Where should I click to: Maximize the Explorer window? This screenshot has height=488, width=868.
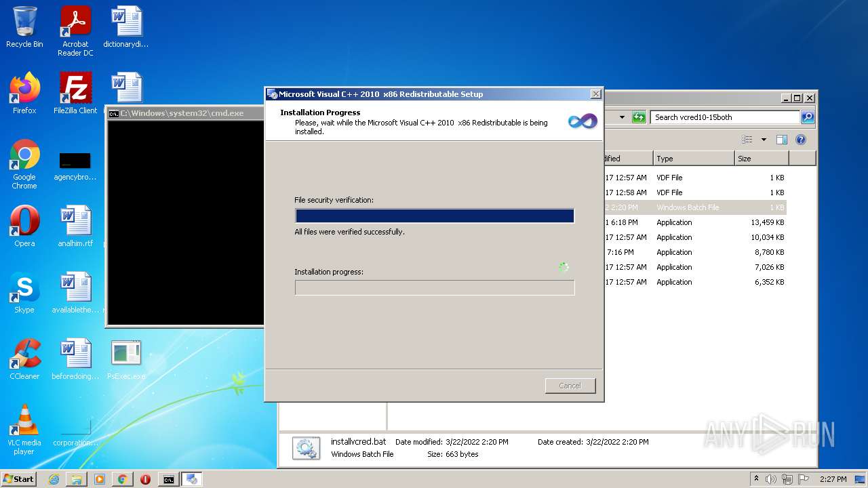click(x=797, y=98)
